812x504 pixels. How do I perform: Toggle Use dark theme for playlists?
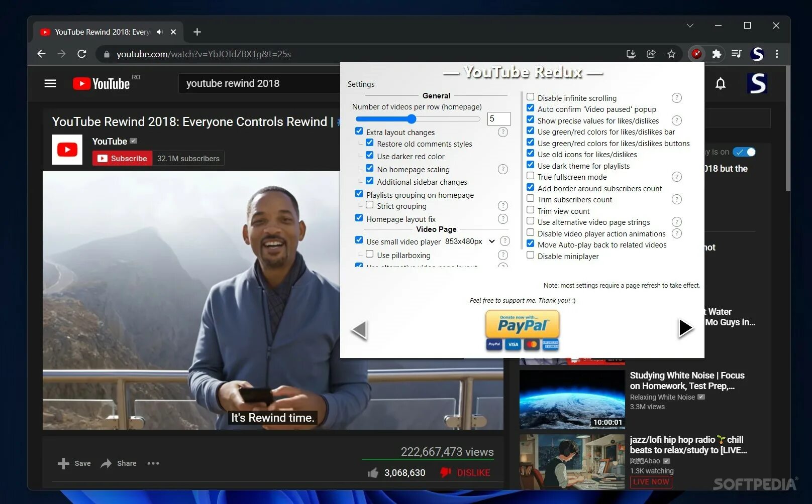pos(530,165)
